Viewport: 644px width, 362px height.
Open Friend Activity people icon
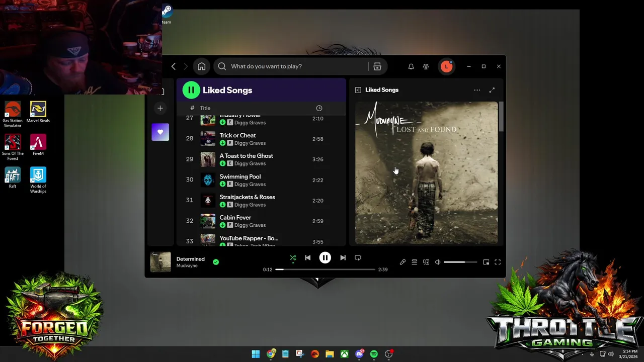pyautogui.click(x=426, y=66)
